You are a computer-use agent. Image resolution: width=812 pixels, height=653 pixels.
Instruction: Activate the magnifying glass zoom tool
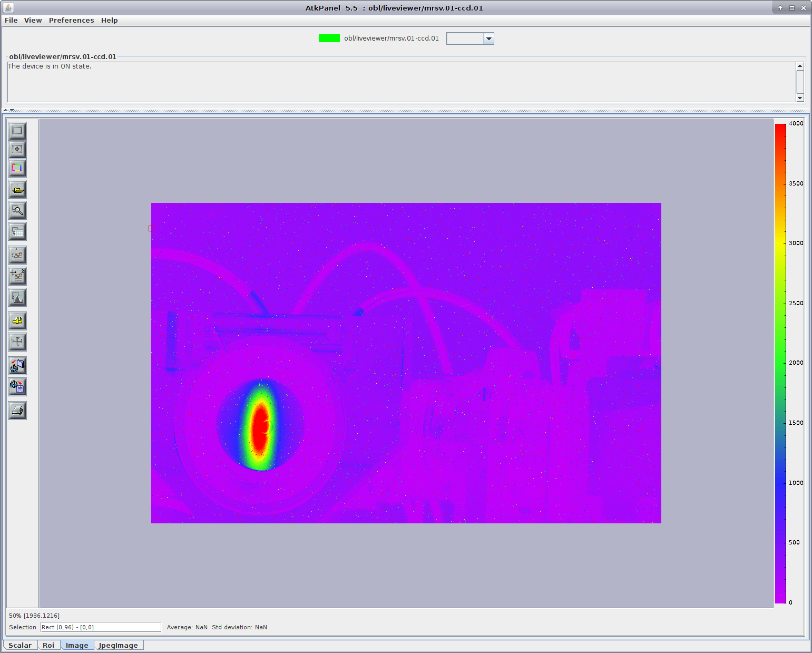17,210
